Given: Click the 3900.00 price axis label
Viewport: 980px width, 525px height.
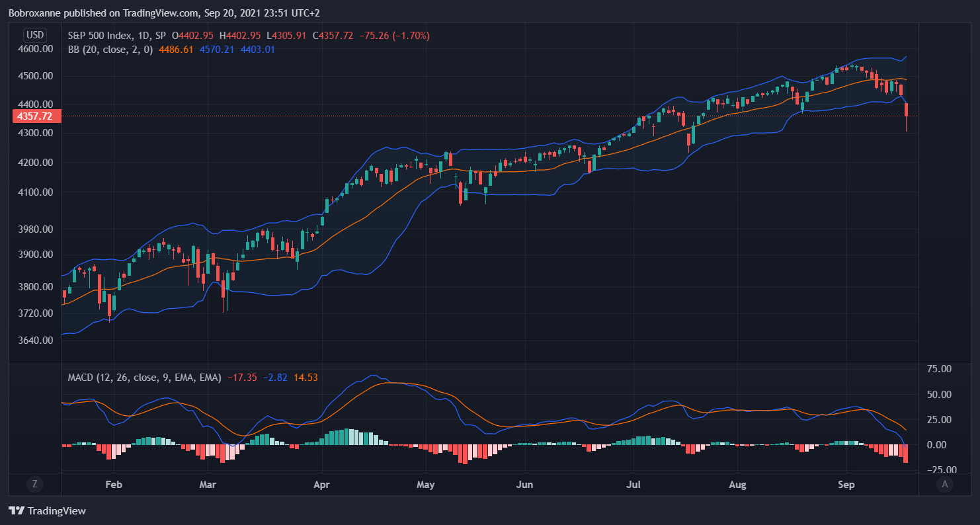Looking at the screenshot, I should [x=35, y=255].
